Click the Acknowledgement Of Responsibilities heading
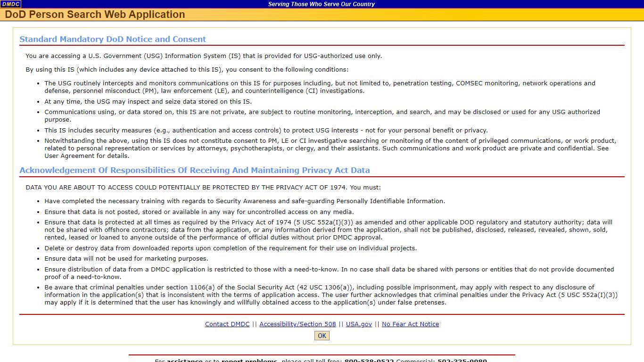Viewport: 644px width, 362px height. (195, 170)
